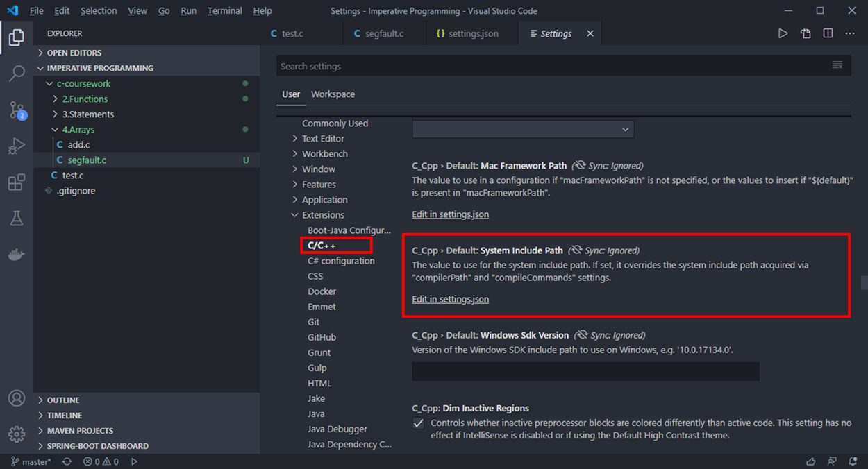Collapse the Imperative Programming section
This screenshot has height=469, width=868.
tap(147, 68)
